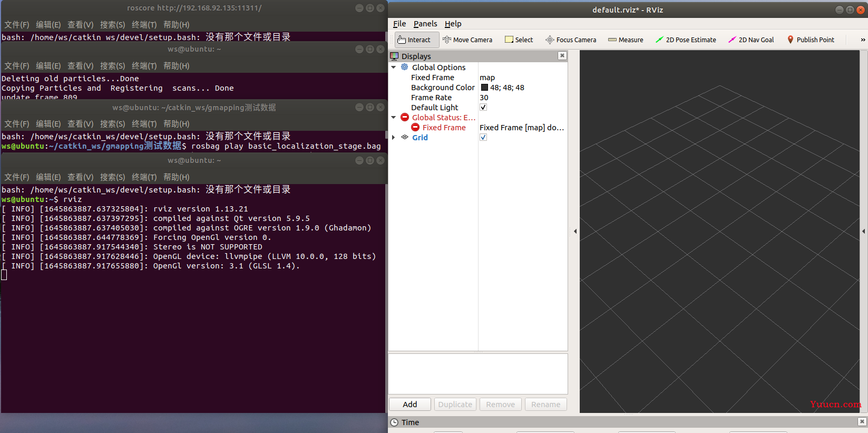Click the Fixed Frame error icon

415,127
